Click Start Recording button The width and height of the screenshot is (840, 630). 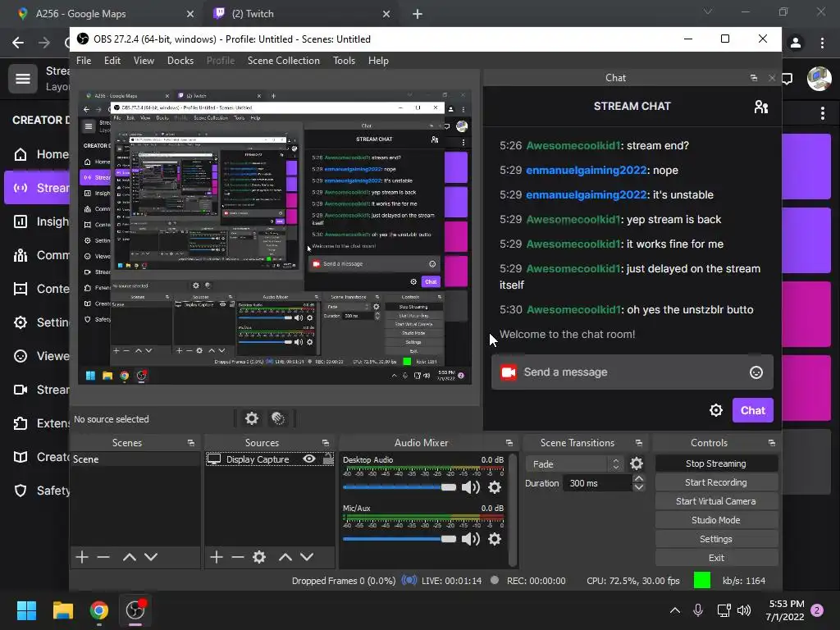pyautogui.click(x=716, y=482)
